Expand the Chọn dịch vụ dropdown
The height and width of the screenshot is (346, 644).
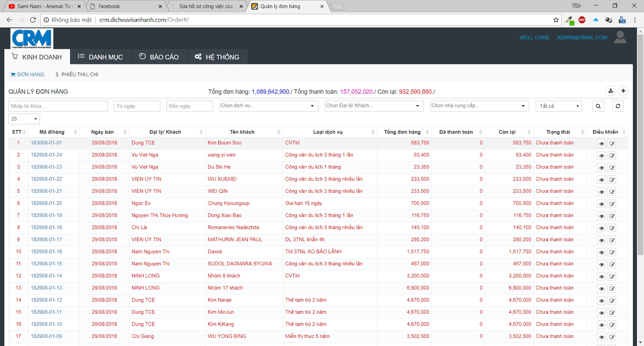click(268, 106)
